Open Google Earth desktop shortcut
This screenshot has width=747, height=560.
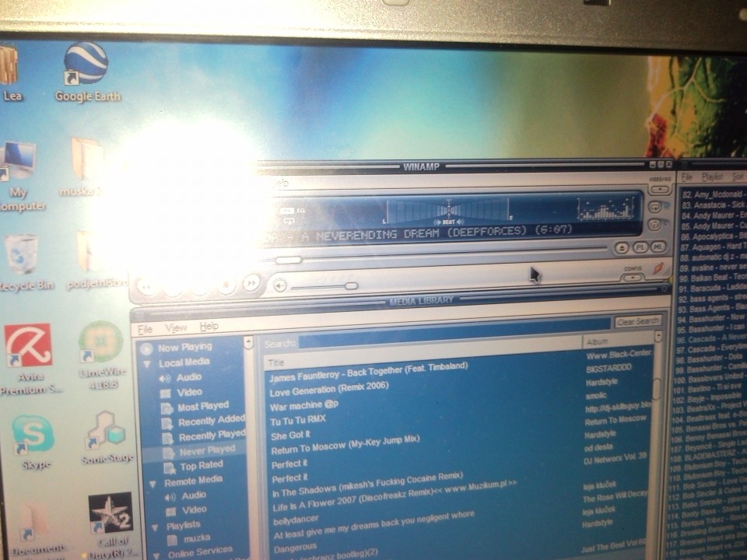86,72
